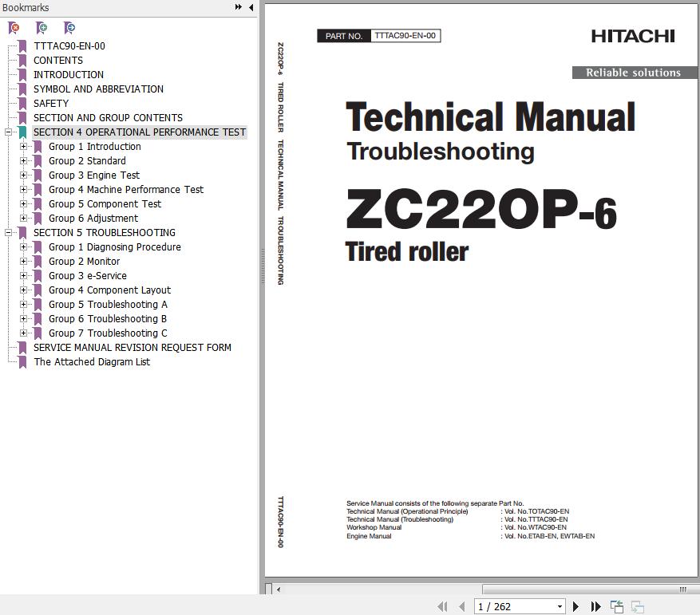Viewport: 700px width, 615px height.
Task: Click the delete bookmark icon
Action: tap(14, 28)
